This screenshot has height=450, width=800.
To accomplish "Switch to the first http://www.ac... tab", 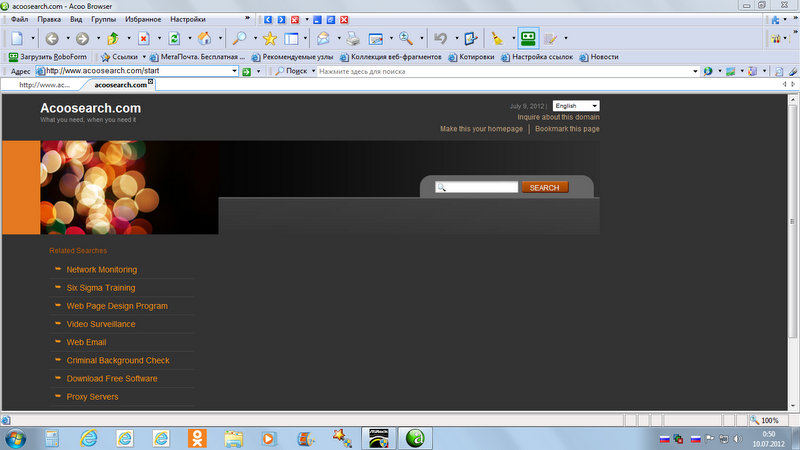I will tap(44, 85).
